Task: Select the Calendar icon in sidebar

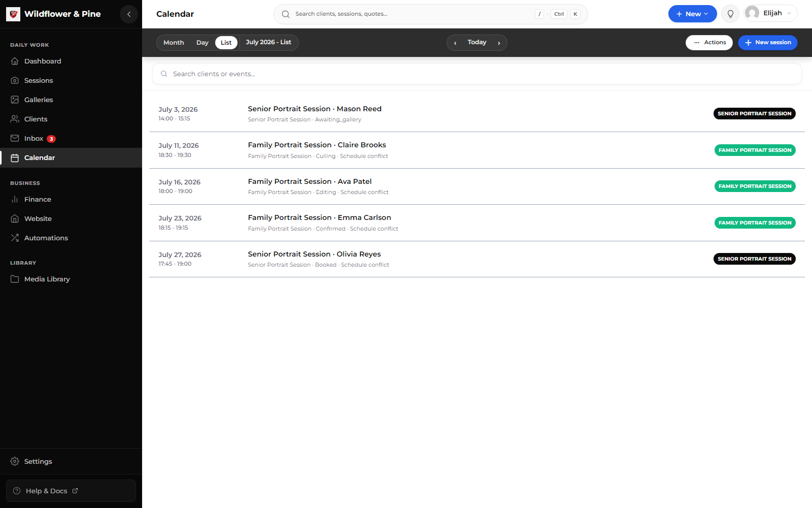Action: tap(15, 158)
